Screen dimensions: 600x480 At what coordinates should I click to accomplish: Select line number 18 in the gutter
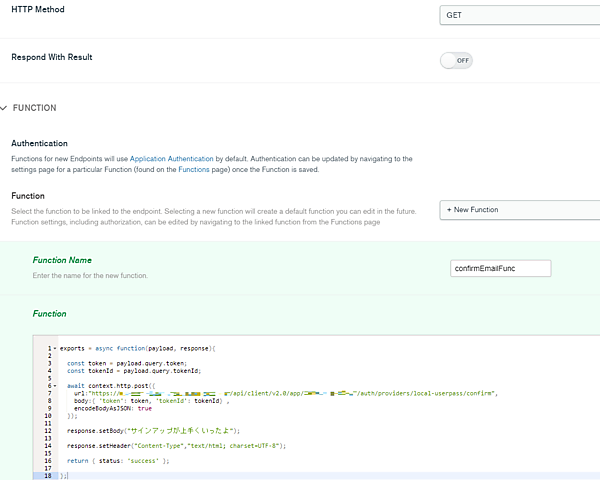point(47,476)
